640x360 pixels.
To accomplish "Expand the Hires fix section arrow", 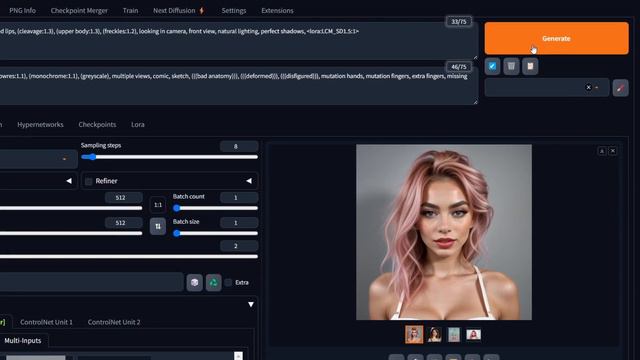I will coord(69,181).
